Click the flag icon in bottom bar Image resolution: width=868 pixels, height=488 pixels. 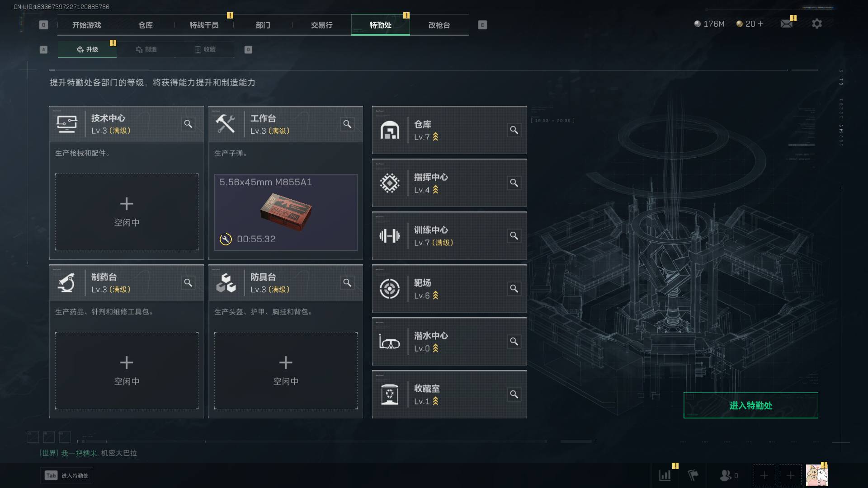[693, 475]
